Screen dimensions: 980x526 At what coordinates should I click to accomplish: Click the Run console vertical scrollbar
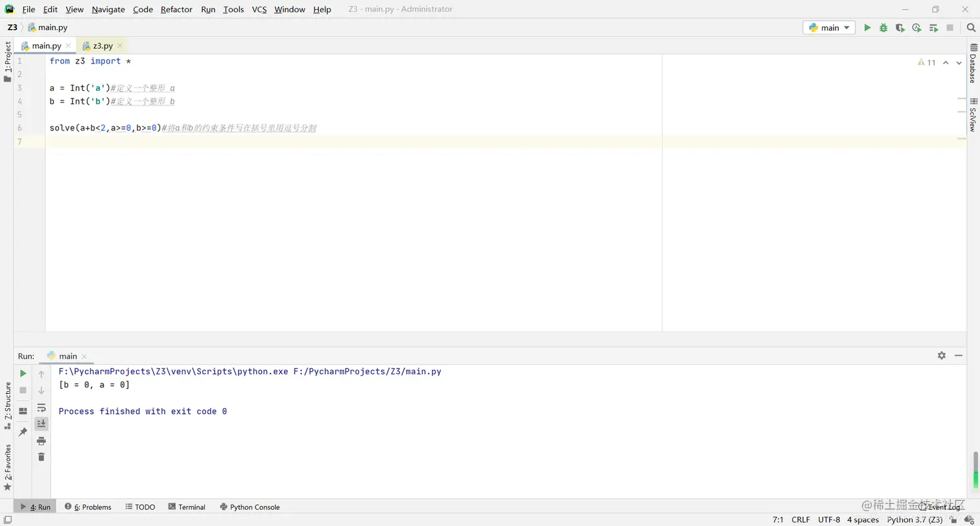pyautogui.click(x=975, y=470)
